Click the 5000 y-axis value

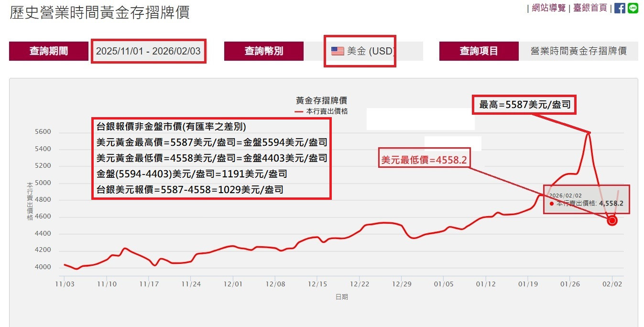click(43, 183)
